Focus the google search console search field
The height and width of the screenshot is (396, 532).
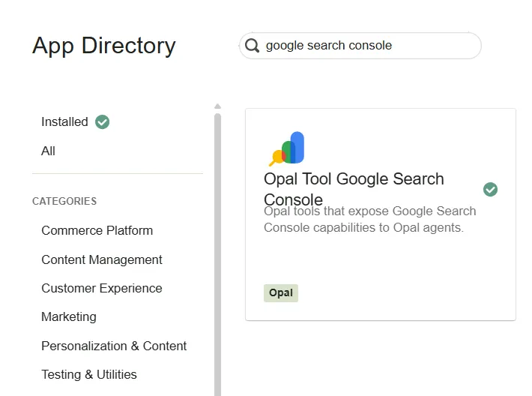pyautogui.click(x=360, y=46)
